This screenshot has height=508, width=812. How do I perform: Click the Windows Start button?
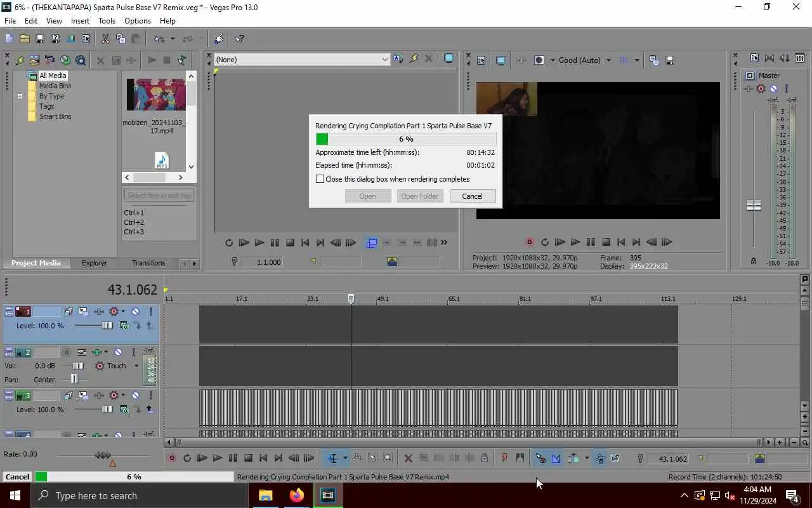(x=15, y=495)
